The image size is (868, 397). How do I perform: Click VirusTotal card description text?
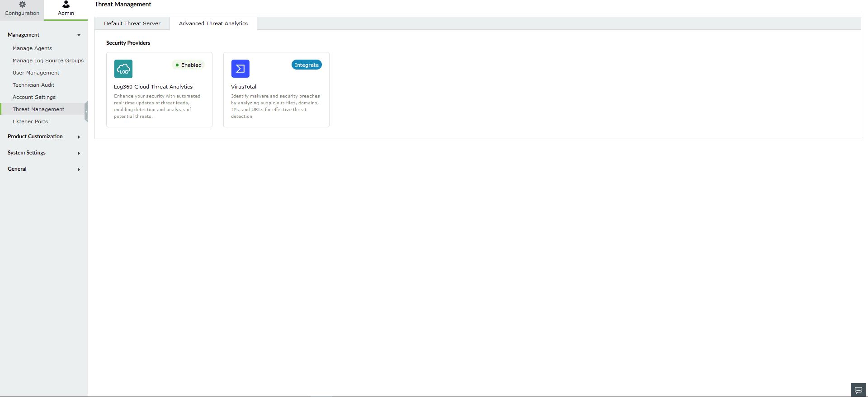275,106
